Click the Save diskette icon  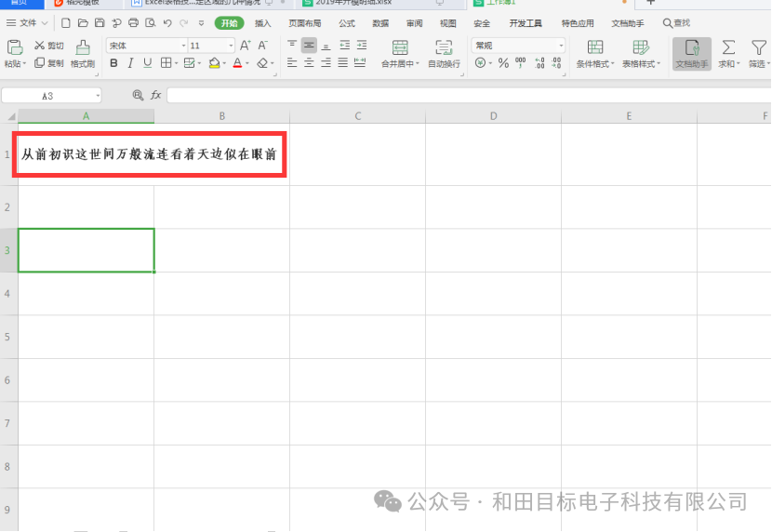100,22
